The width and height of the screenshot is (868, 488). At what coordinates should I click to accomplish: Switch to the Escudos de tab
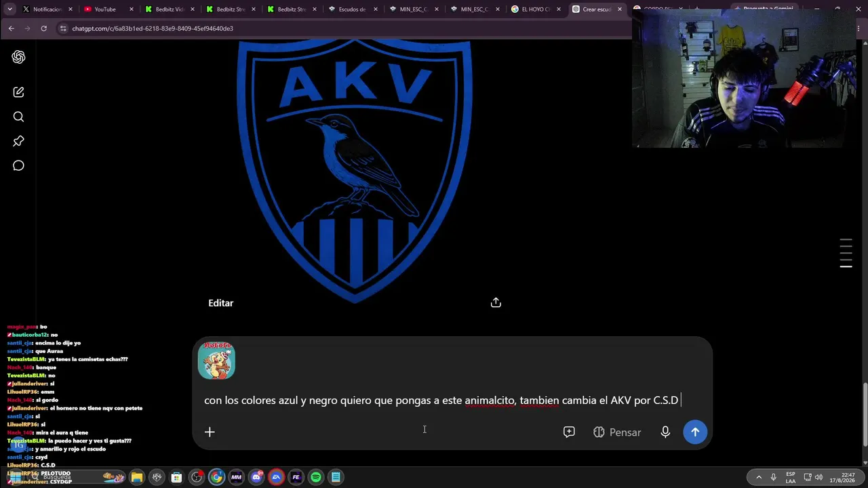pyautogui.click(x=351, y=9)
